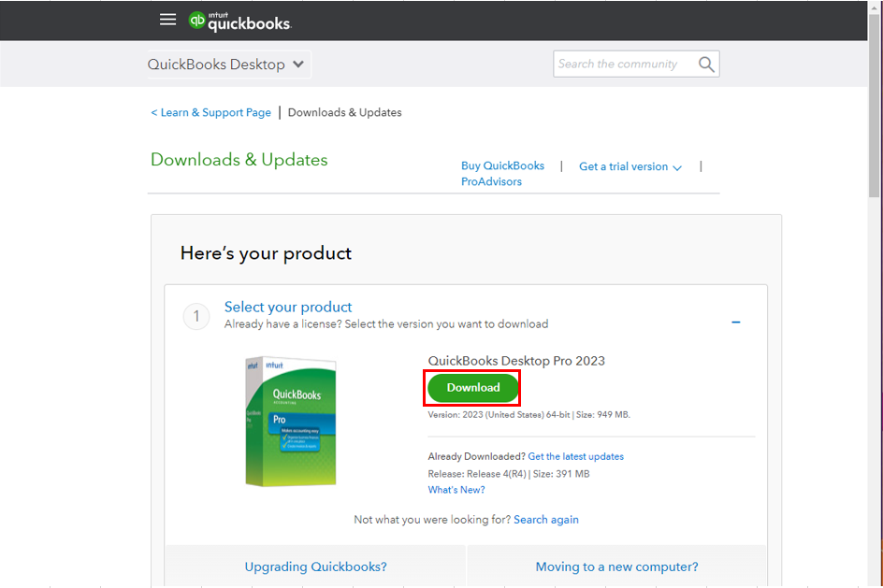This screenshot has height=588, width=883.
Task: Click the Download button
Action: 472,387
